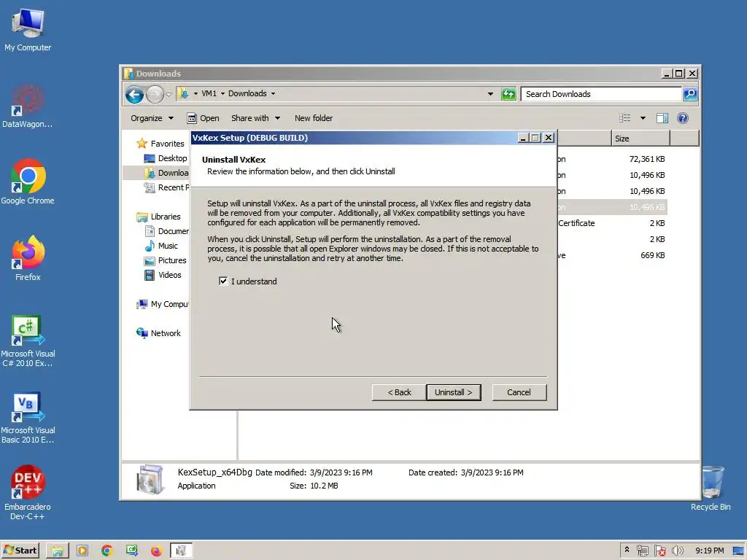Open Chrome from the taskbar
This screenshot has height=560, width=747.
(107, 551)
